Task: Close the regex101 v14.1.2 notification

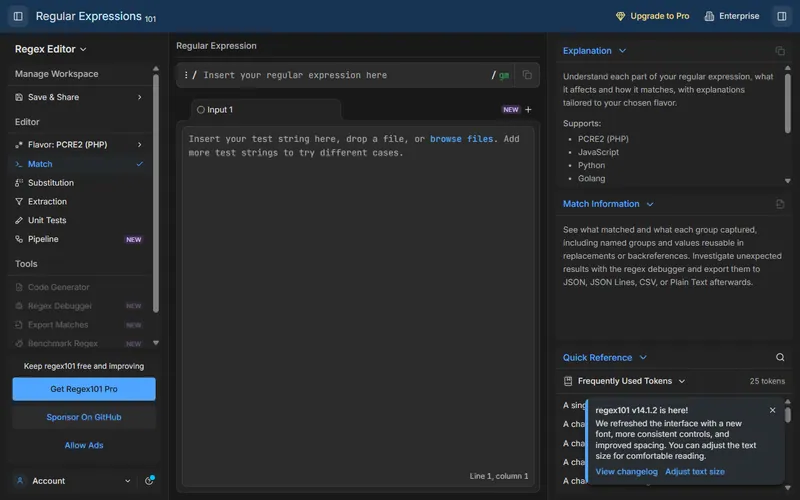Action: tap(772, 410)
